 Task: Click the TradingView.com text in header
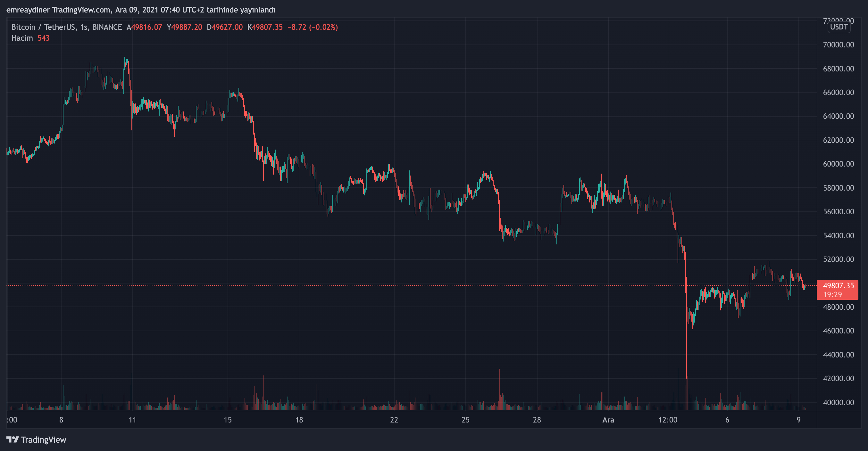tap(81, 10)
